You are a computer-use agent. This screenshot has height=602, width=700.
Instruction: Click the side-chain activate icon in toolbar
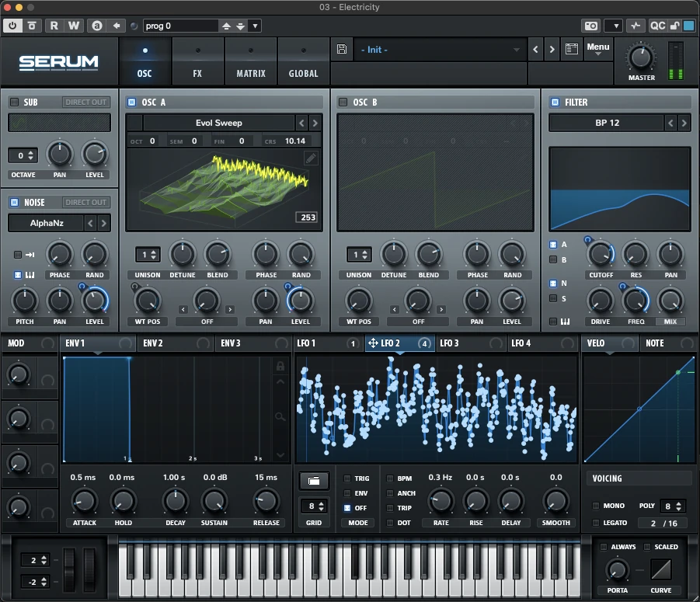pyautogui.click(x=636, y=26)
